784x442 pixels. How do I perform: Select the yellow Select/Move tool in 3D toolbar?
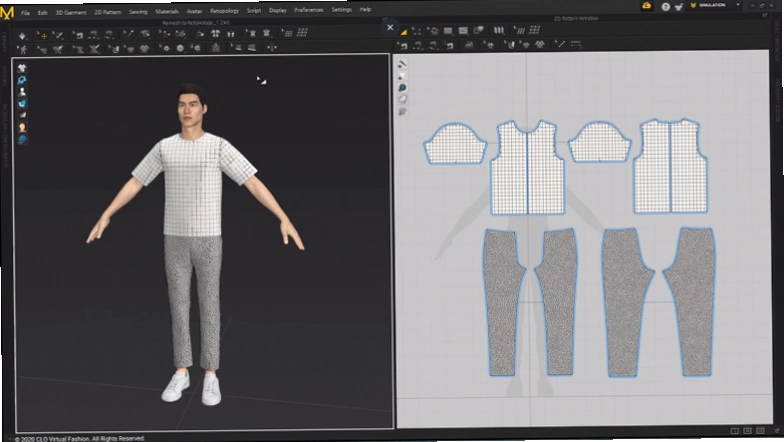pyautogui.click(x=43, y=36)
